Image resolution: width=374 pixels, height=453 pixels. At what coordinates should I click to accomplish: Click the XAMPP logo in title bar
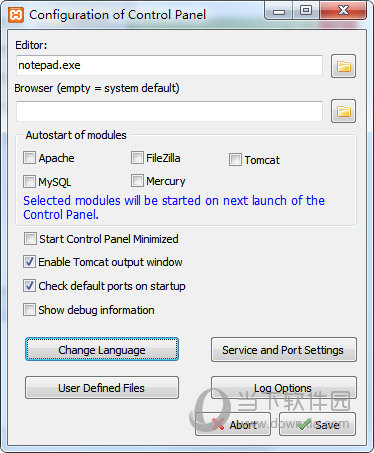16,15
